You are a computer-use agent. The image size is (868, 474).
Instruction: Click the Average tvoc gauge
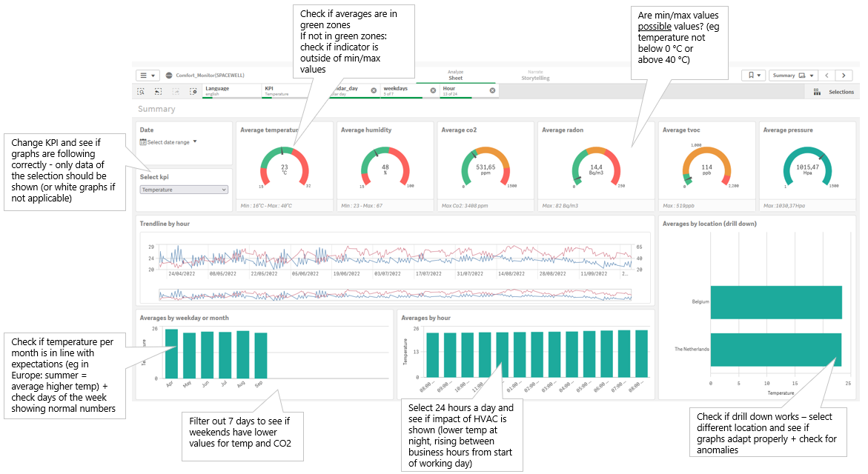(x=707, y=167)
